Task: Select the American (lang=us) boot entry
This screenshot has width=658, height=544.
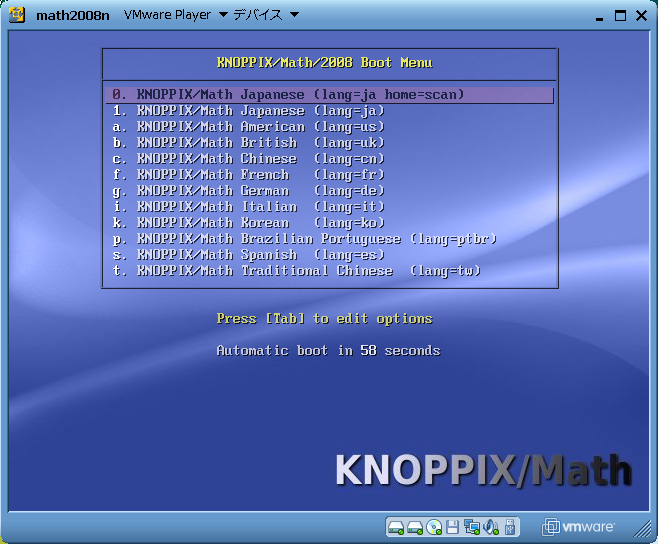Action: [x=330, y=127]
